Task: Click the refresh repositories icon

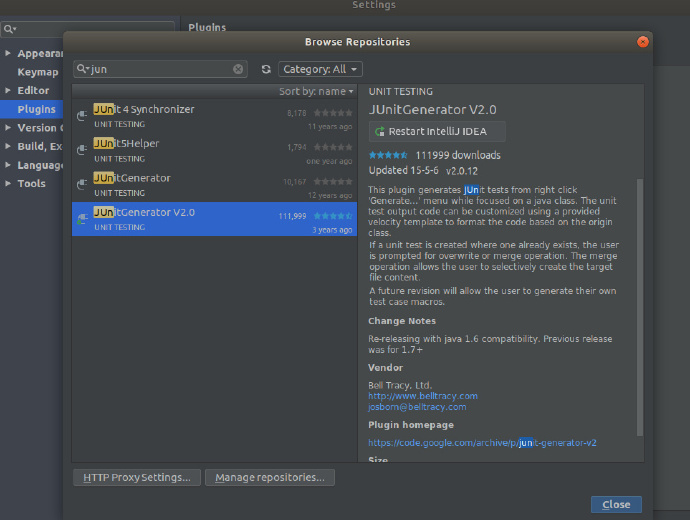Action: click(266, 70)
